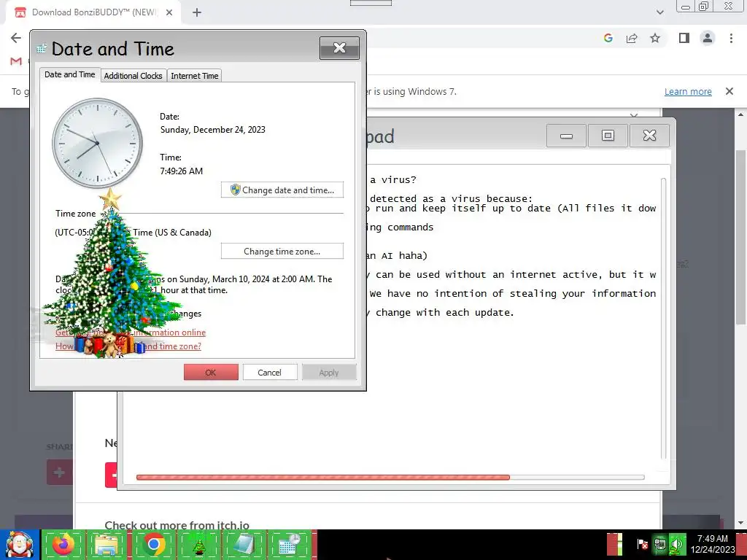Click Change date and time button
This screenshot has width=747, height=560.
[282, 190]
